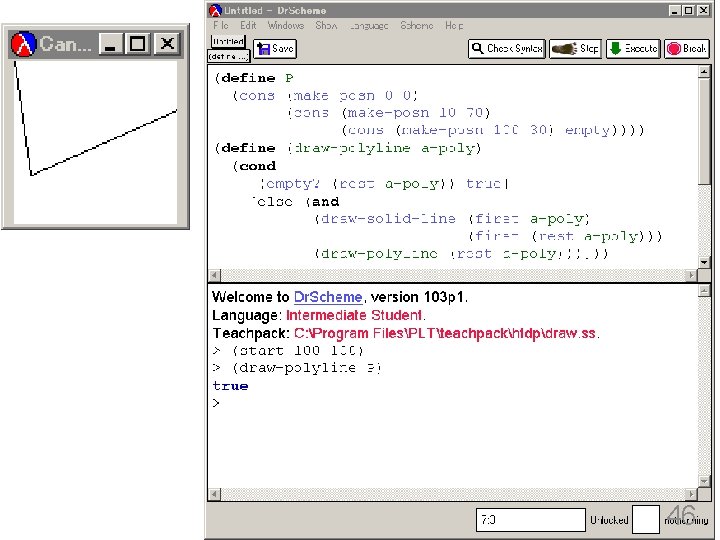Click the 'true' result in interactions
This screenshot has width=720, height=540.
[230, 386]
